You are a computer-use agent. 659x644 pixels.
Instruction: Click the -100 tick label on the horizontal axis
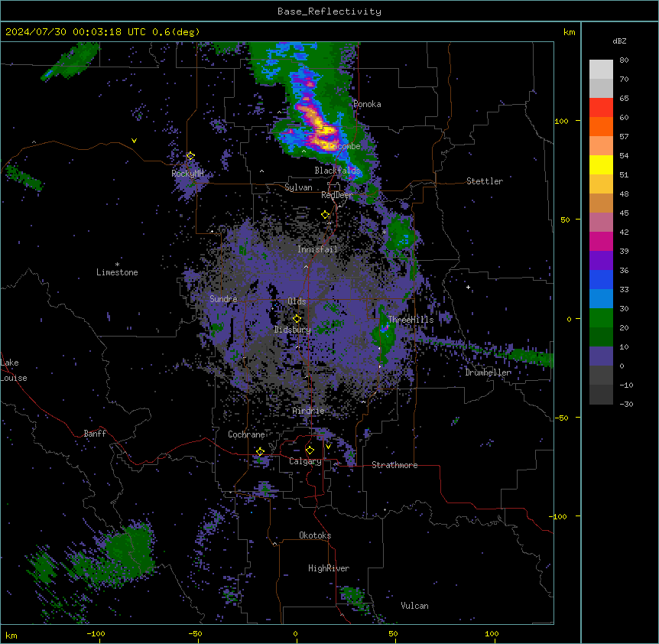(x=96, y=633)
